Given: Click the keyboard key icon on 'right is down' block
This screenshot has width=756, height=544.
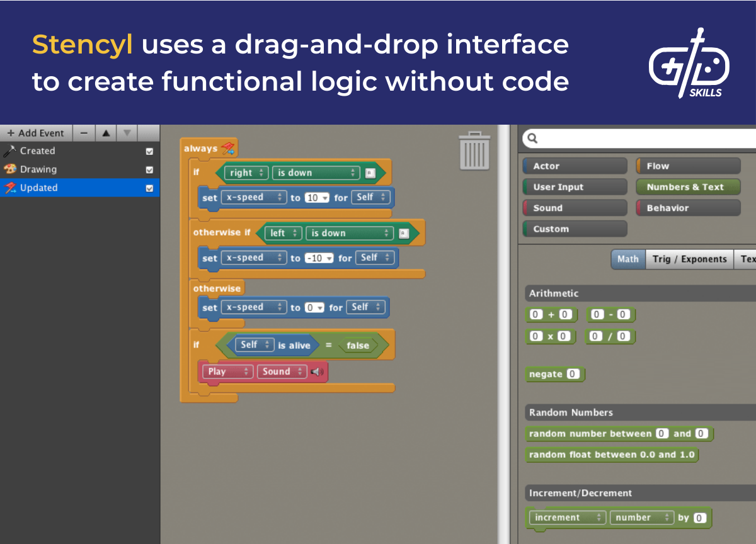Looking at the screenshot, I should pyautogui.click(x=369, y=173).
